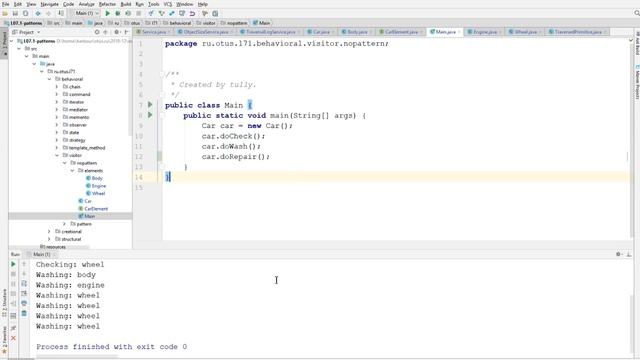Image resolution: width=640 pixels, height=360 pixels.
Task: Open the Structure tool window side button
Action: [4, 303]
